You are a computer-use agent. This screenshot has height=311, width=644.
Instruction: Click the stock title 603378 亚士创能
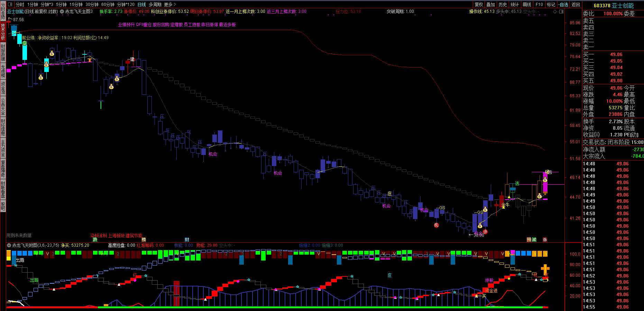click(614, 6)
